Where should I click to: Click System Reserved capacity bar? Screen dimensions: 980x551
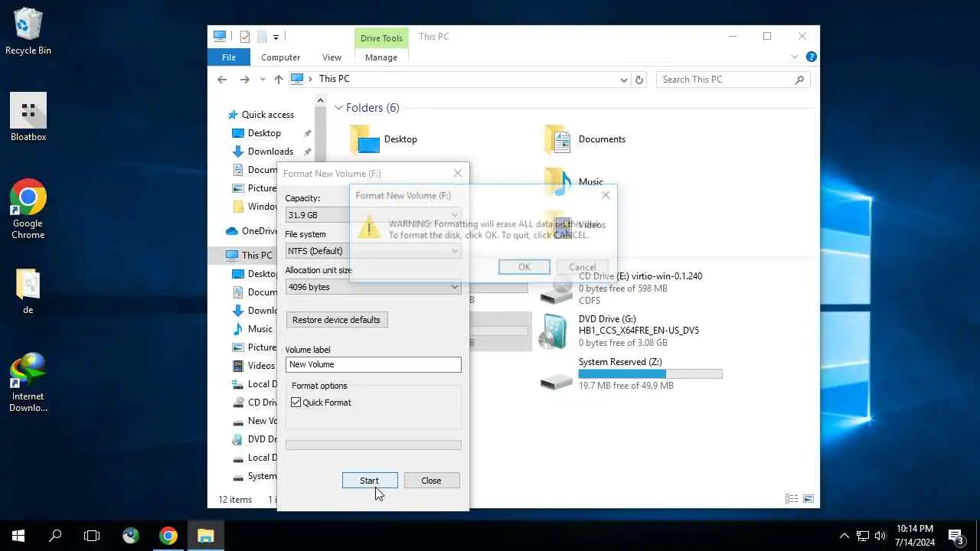(650, 373)
